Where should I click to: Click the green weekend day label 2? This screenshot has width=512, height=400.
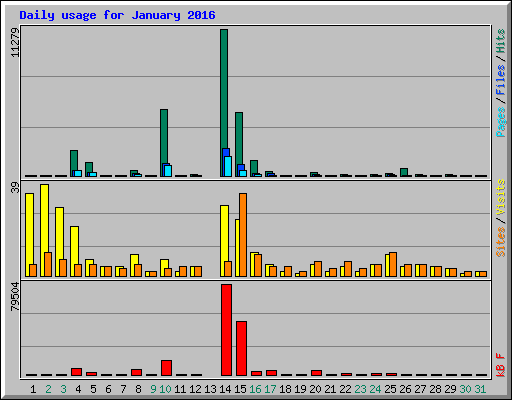pyautogui.click(x=48, y=389)
